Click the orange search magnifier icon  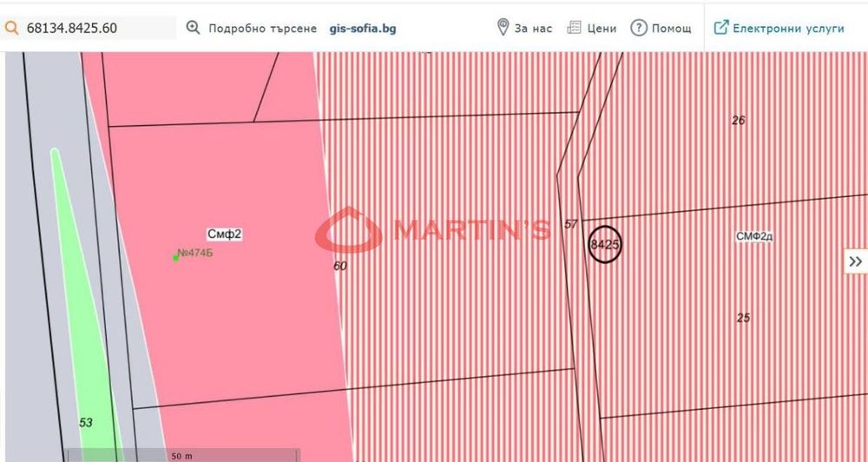pyautogui.click(x=11, y=28)
